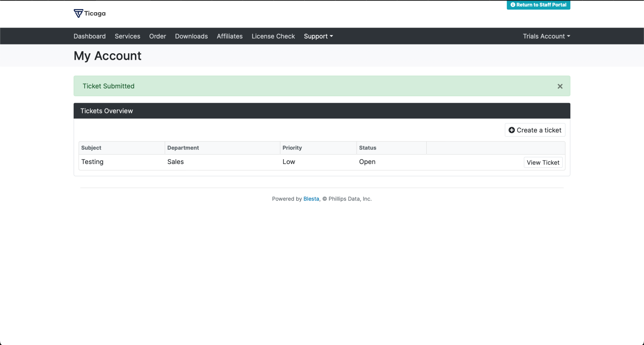Open the Blesta footer link
This screenshot has height=345, width=644.
pyautogui.click(x=311, y=199)
